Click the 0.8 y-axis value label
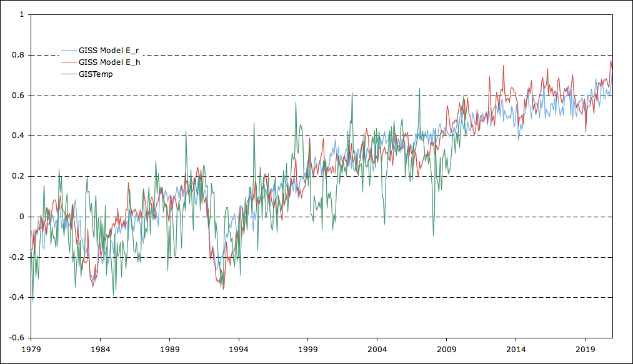The width and height of the screenshot is (633, 364). coord(18,55)
